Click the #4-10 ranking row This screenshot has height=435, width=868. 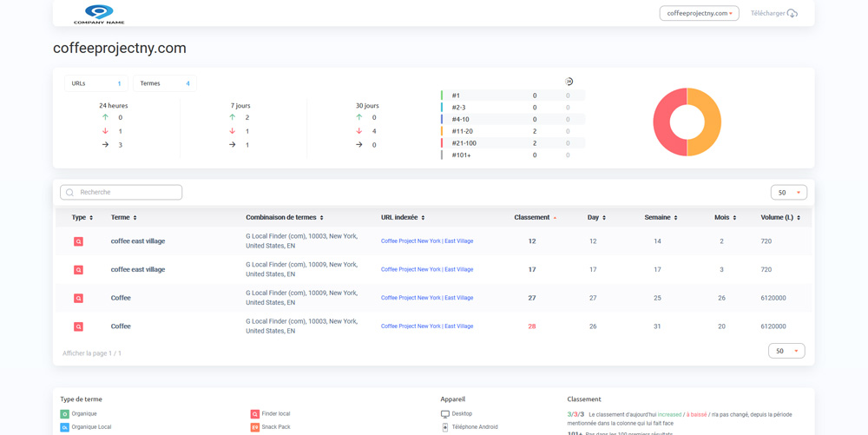[513, 120]
